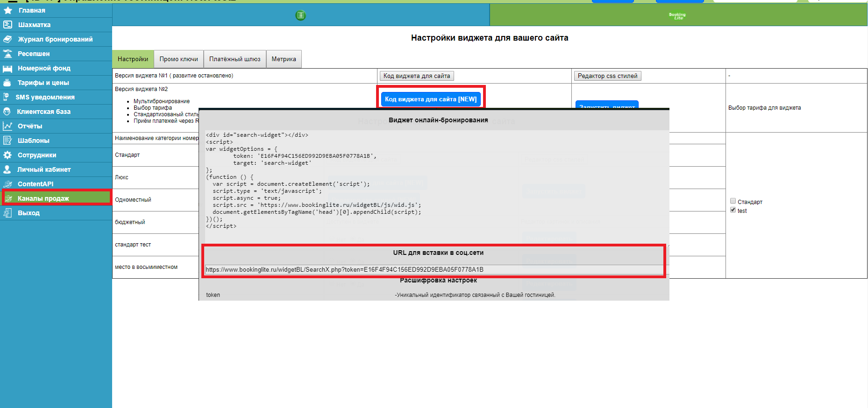Click the Версия виджета №1 row text
Image resolution: width=868 pixels, height=408 pixels.
click(174, 76)
